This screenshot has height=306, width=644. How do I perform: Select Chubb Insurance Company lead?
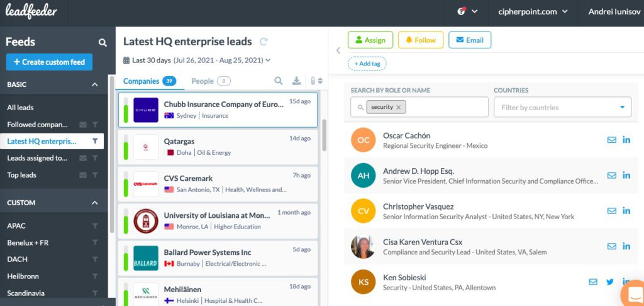point(218,110)
